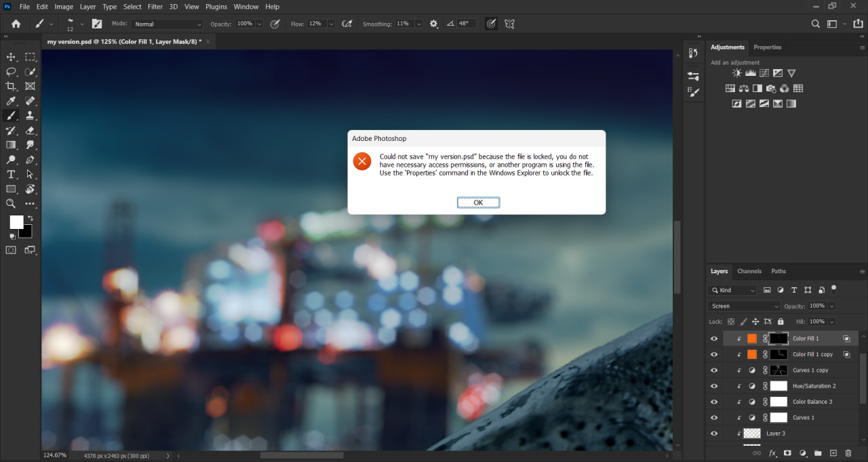
Task: Activate the Lasso tool
Action: (x=11, y=72)
